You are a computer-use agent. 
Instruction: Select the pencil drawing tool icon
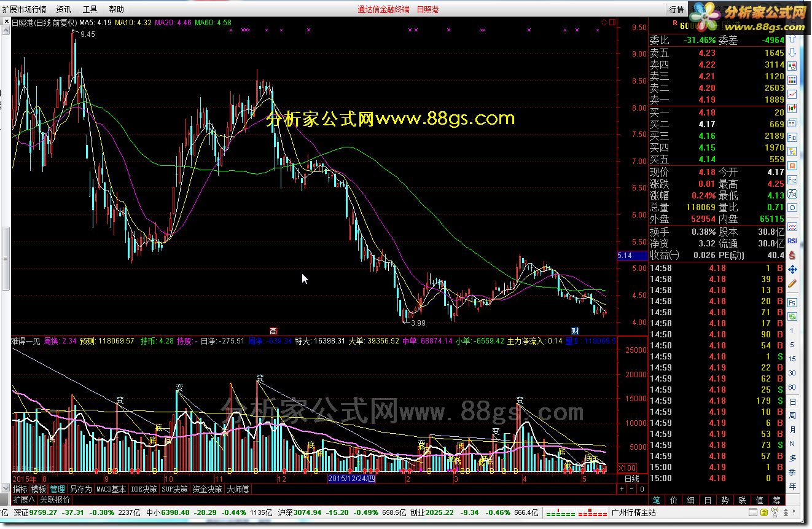click(x=792, y=284)
